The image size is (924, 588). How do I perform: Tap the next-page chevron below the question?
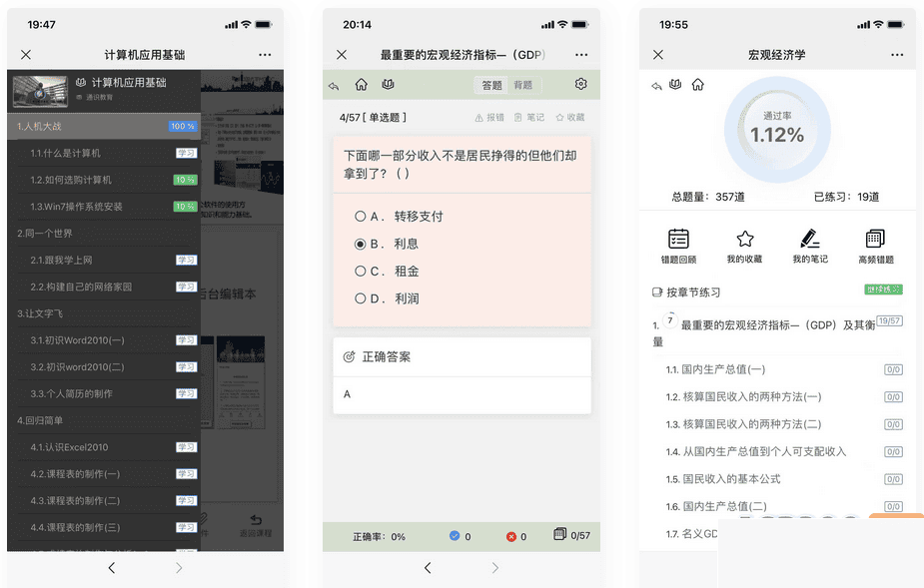pyautogui.click(x=495, y=567)
